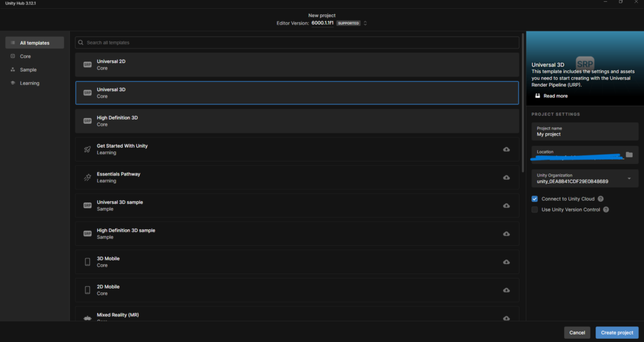Viewport: 644px width, 342px height.
Task: Select the High Definition 3D template
Action: (x=297, y=121)
